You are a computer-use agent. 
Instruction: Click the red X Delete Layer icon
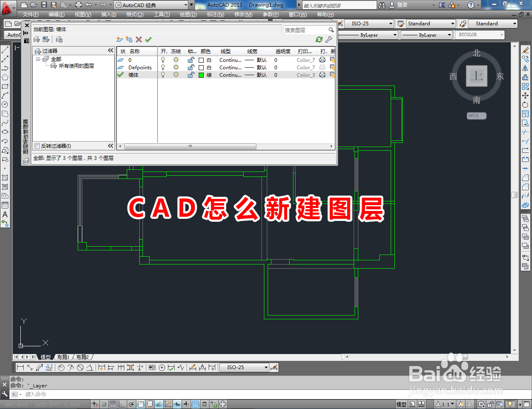click(x=139, y=39)
